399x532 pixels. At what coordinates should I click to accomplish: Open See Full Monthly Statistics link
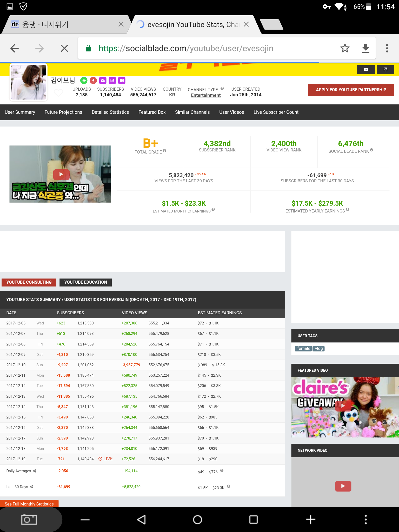tap(29, 504)
